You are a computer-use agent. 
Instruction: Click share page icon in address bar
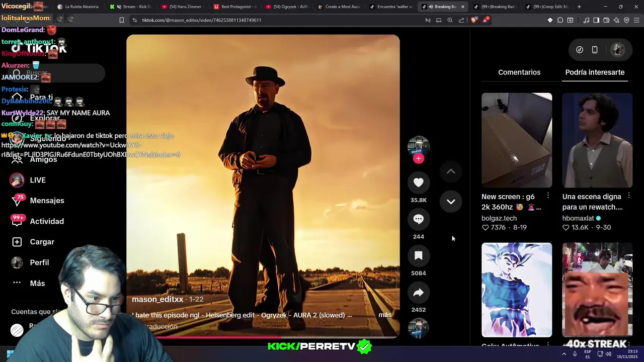(x=461, y=20)
